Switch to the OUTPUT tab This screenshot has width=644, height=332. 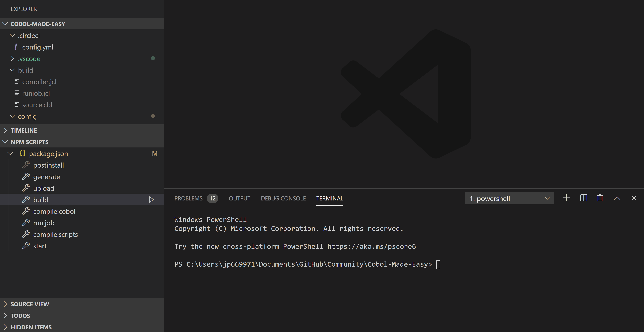pyautogui.click(x=239, y=198)
